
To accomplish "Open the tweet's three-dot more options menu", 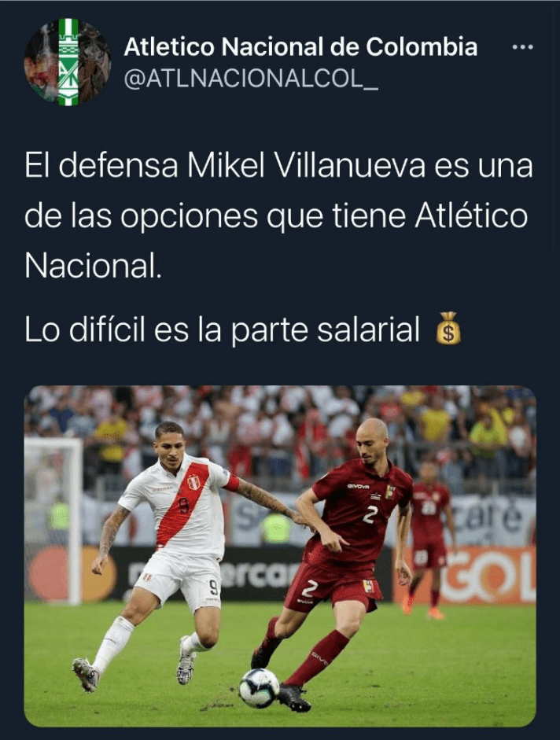I will click(523, 47).
